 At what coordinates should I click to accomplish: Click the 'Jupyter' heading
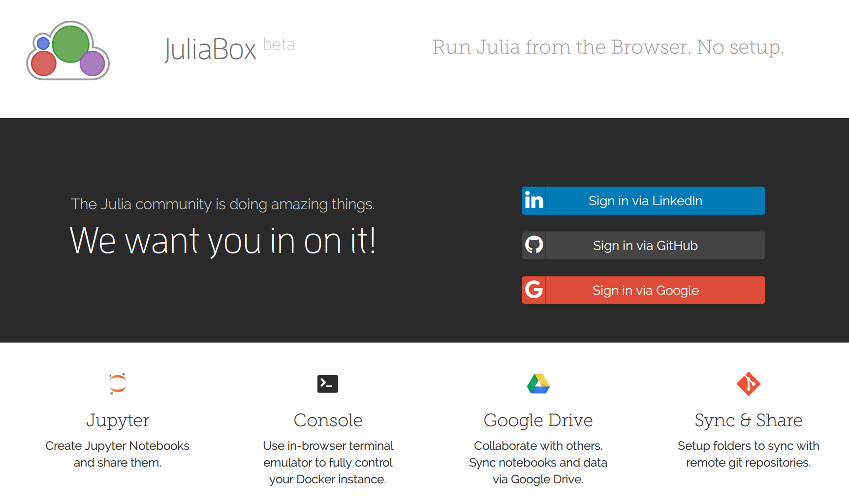pos(118,420)
